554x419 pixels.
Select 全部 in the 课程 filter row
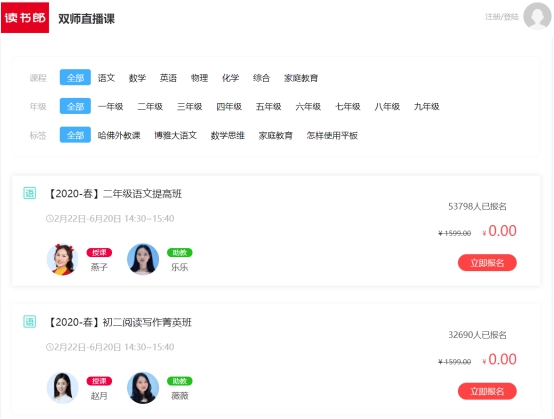pyautogui.click(x=75, y=77)
